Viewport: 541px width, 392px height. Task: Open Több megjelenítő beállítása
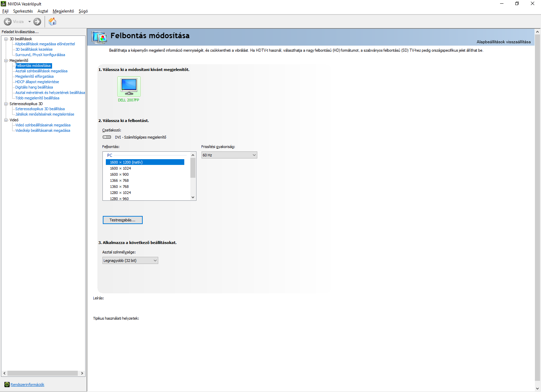point(37,98)
